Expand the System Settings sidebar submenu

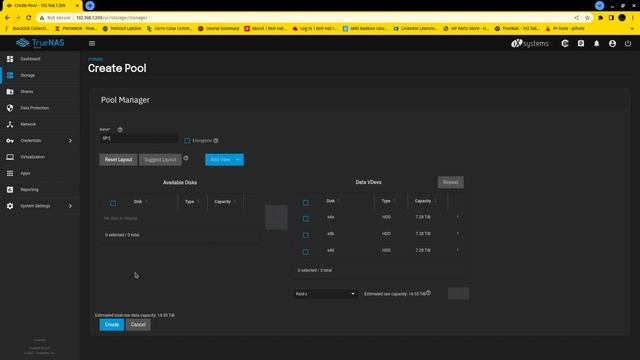pos(70,206)
